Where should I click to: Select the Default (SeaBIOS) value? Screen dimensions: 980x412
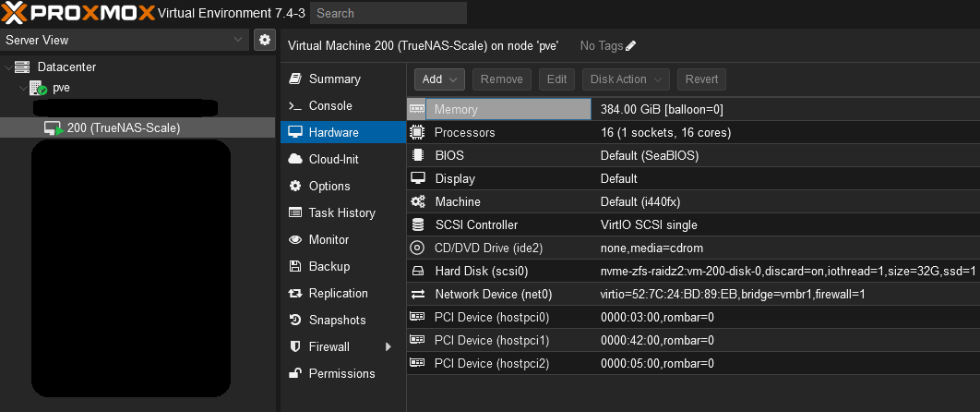pos(650,156)
